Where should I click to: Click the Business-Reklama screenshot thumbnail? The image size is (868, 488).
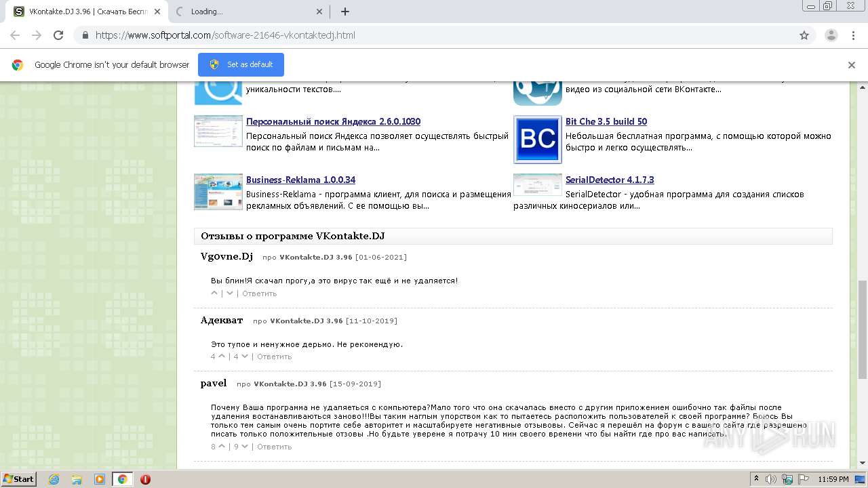point(218,192)
